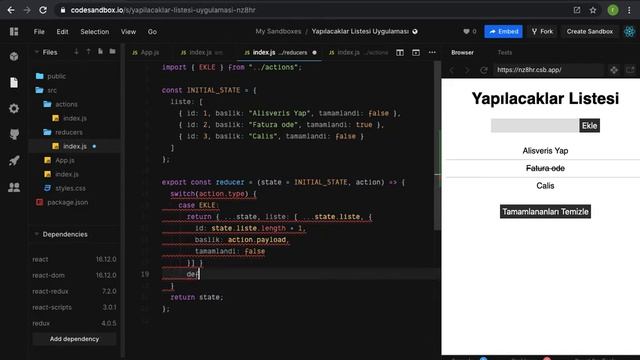
Task: Click Add dependency button
Action: click(x=74, y=339)
